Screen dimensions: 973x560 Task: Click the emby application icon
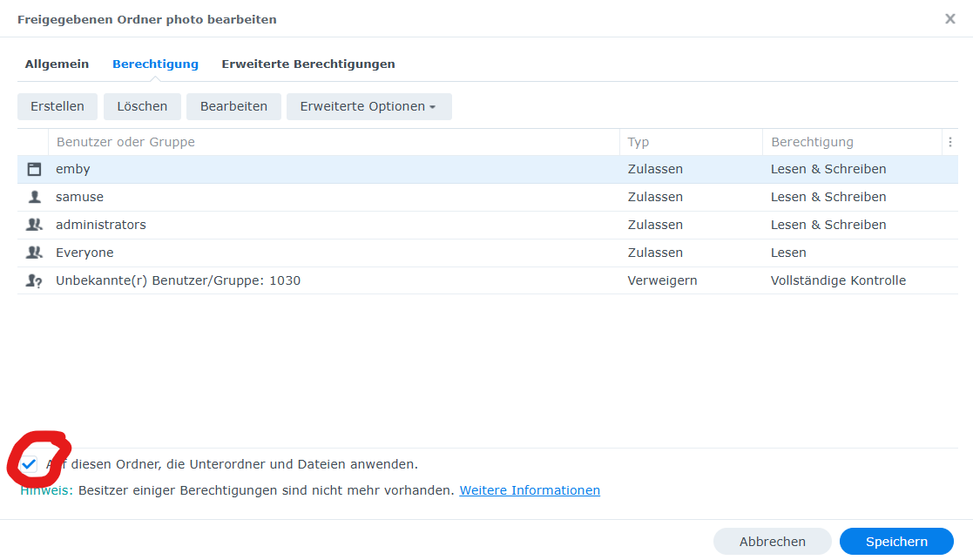point(34,169)
